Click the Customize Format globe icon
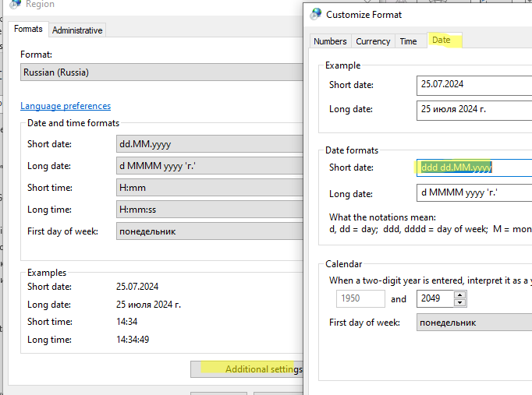Image resolution: width=532 pixels, height=395 pixels. (316, 14)
